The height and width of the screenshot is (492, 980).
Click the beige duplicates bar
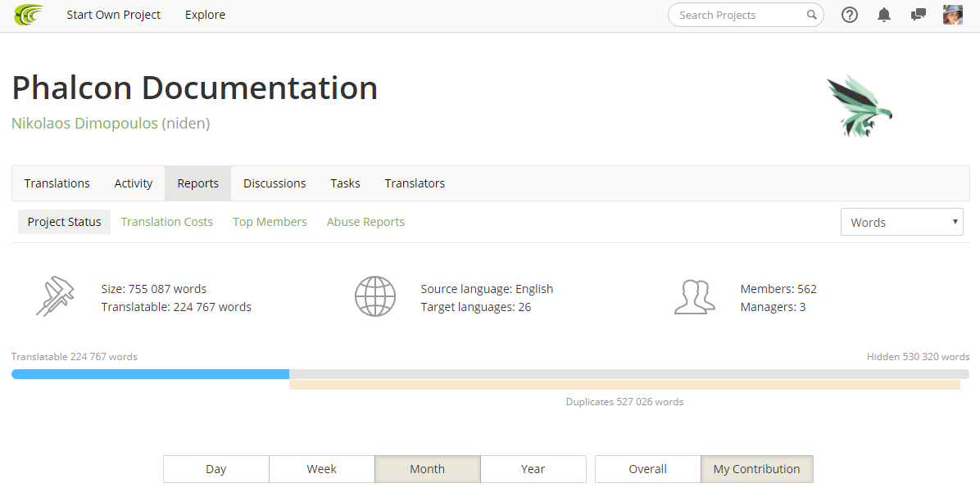coord(624,386)
